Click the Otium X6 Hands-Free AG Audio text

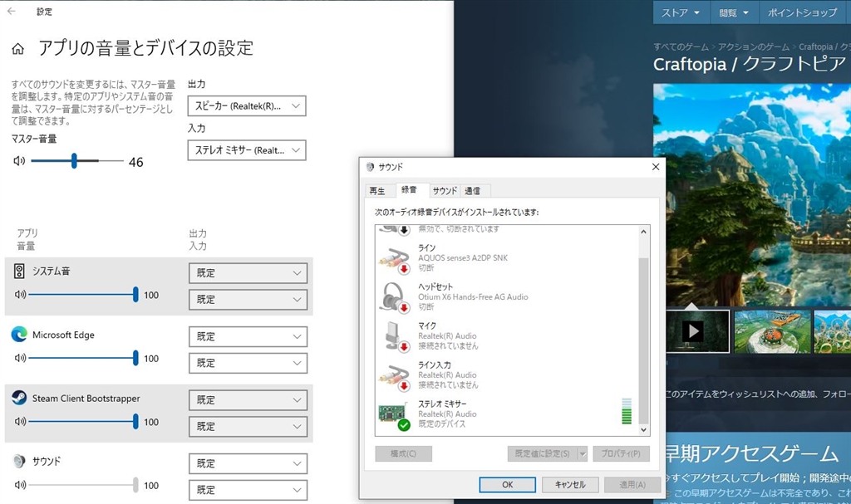click(x=473, y=296)
